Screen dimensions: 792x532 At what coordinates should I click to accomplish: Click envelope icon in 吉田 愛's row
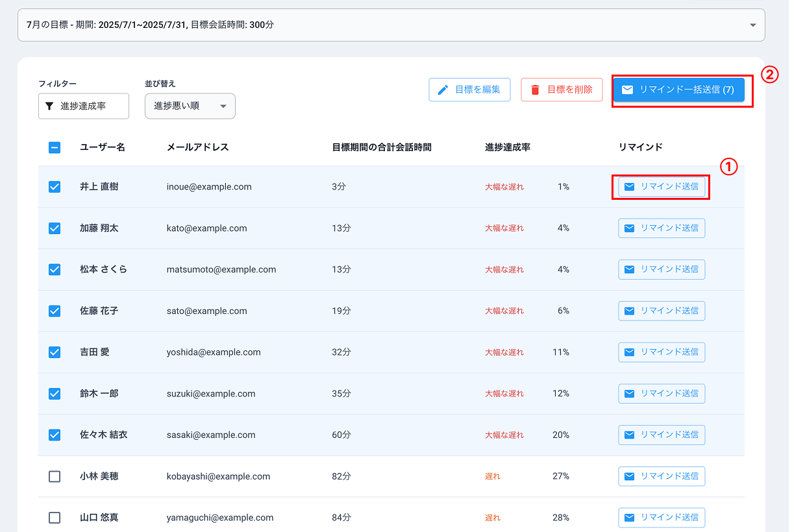click(629, 352)
